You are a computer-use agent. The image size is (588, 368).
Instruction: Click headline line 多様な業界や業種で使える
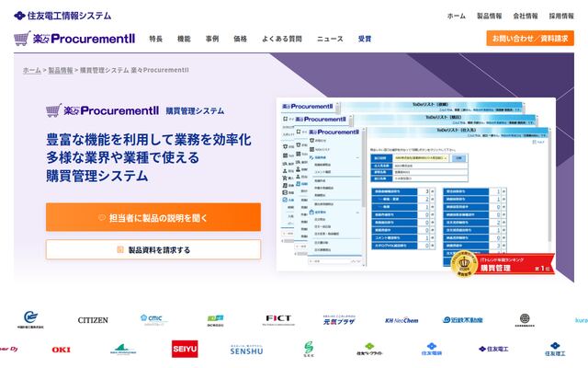tap(122, 157)
